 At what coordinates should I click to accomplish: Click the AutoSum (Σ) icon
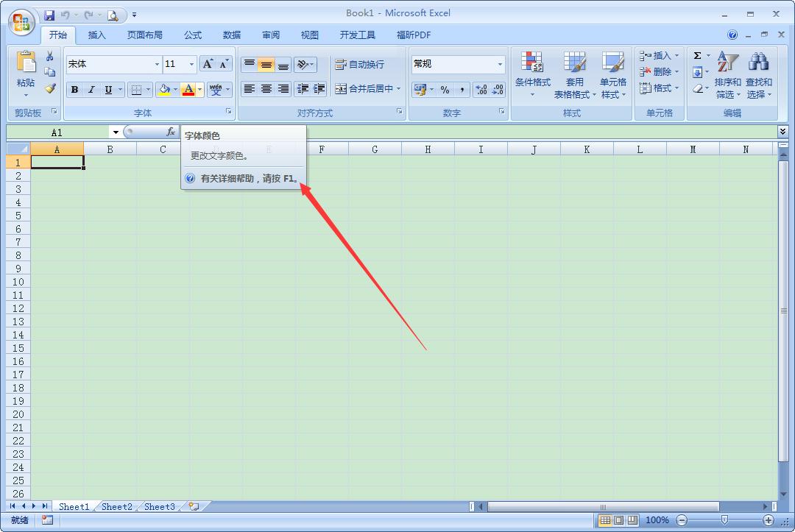tap(697, 55)
